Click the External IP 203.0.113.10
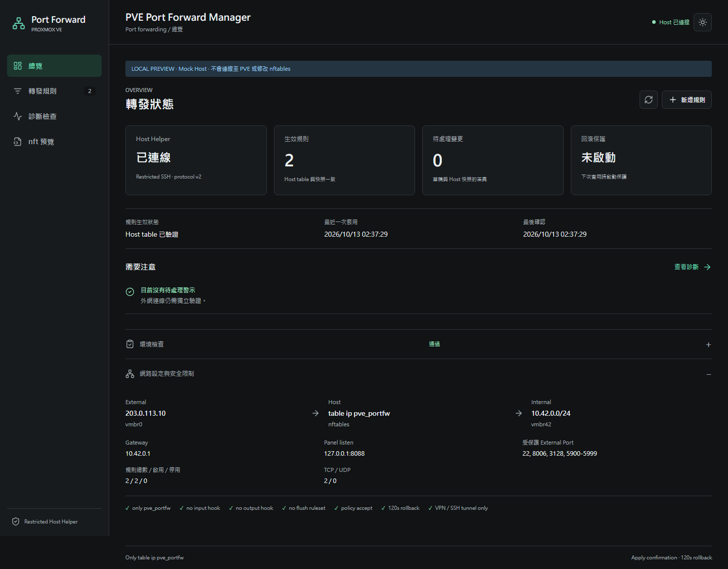The height and width of the screenshot is (569, 728). point(146,413)
